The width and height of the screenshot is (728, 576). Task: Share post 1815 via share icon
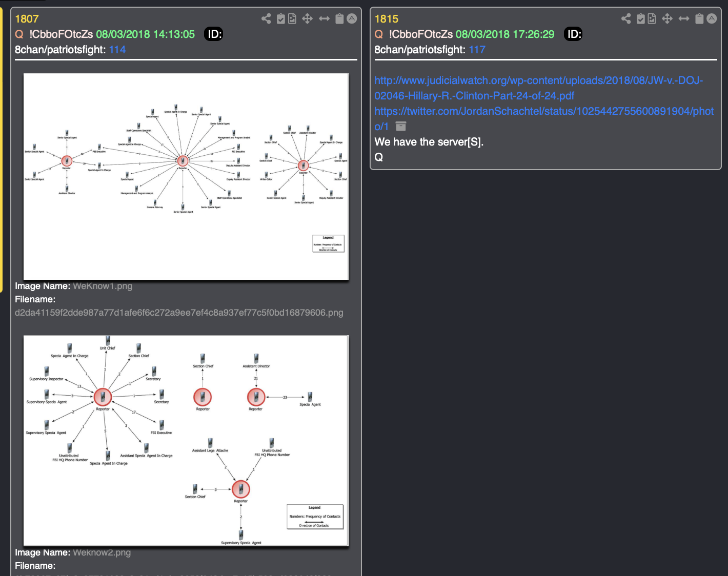(626, 19)
